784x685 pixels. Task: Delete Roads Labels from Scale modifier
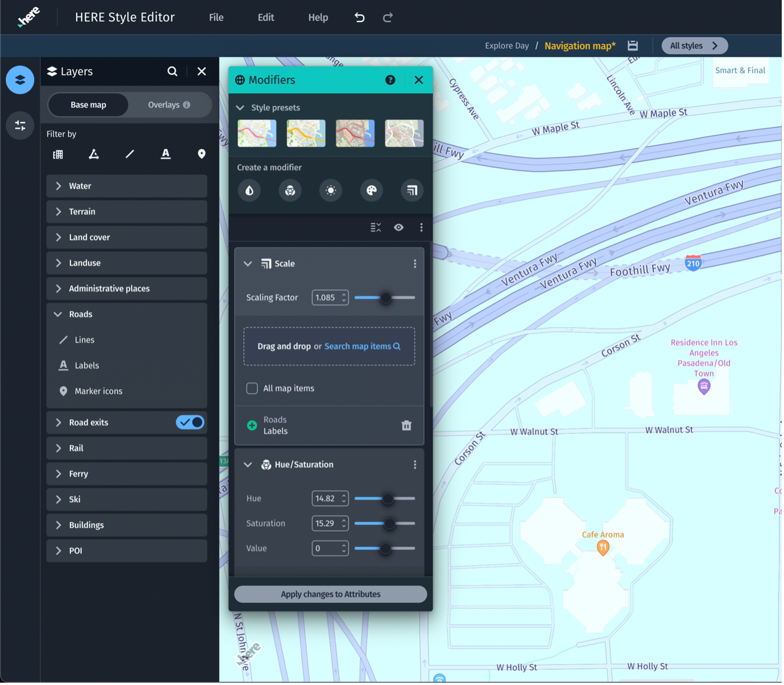point(406,426)
